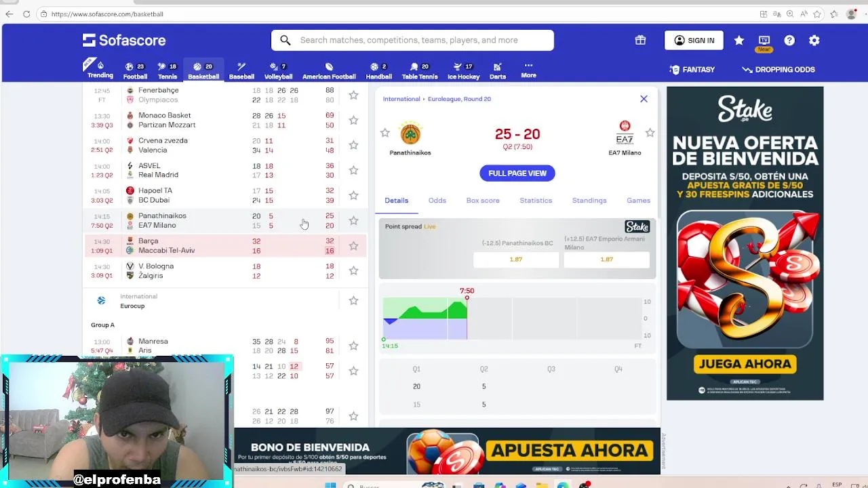
Task: Favorite the Barça vs Maccabi Tel-Aviv match
Action: 353,245
